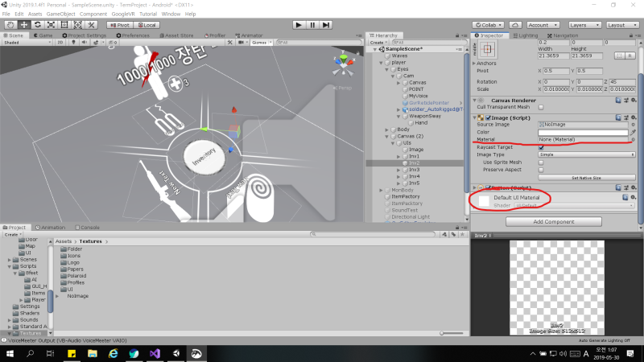Pick color with the eyedropper icon

pyautogui.click(x=633, y=132)
